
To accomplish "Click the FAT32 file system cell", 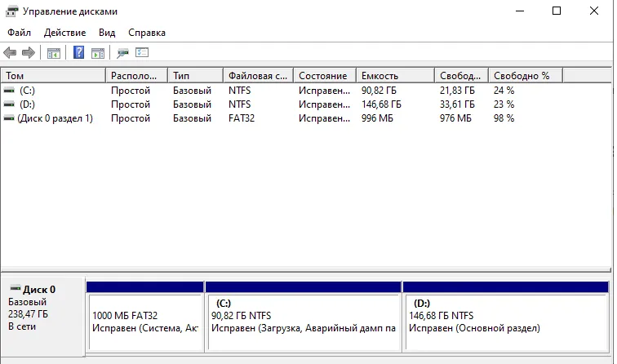I will point(242,118).
